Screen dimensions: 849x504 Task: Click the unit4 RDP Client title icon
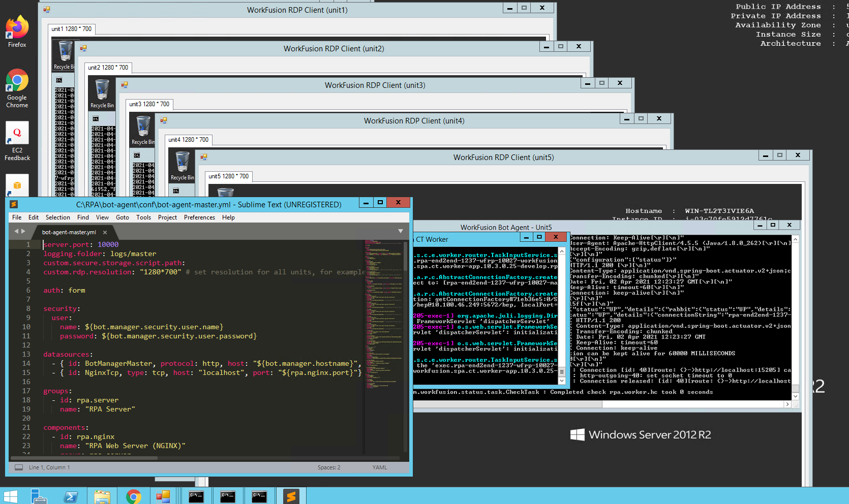point(164,120)
